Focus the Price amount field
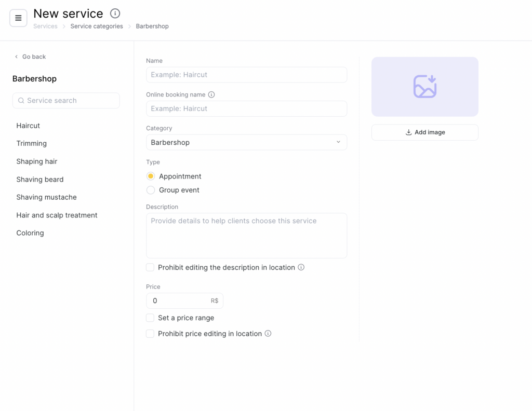The image size is (532, 411). 179,301
